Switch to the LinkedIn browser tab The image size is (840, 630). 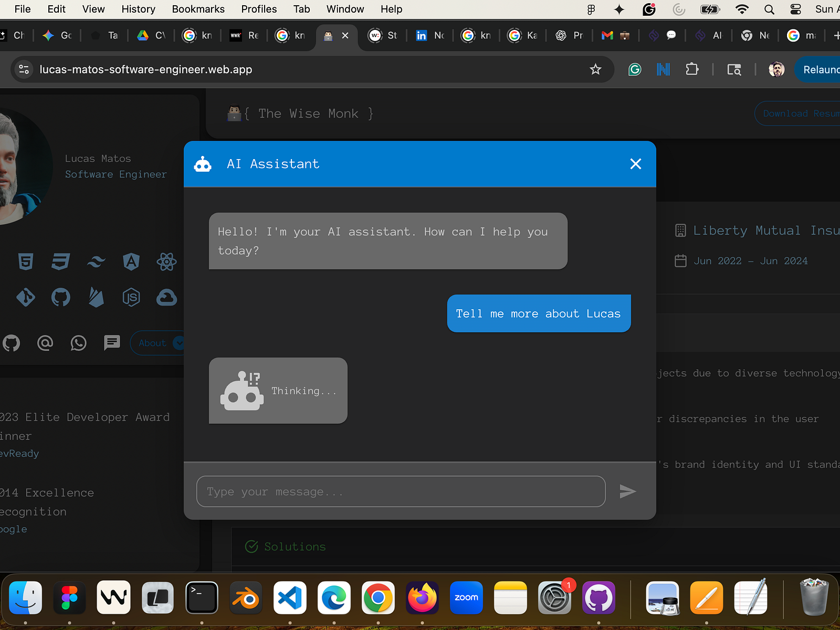coord(430,35)
